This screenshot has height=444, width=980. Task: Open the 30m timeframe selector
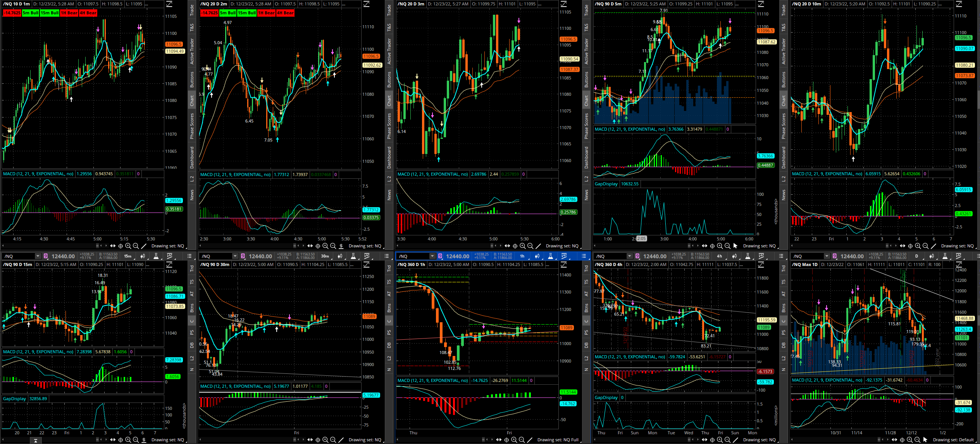[x=325, y=256]
